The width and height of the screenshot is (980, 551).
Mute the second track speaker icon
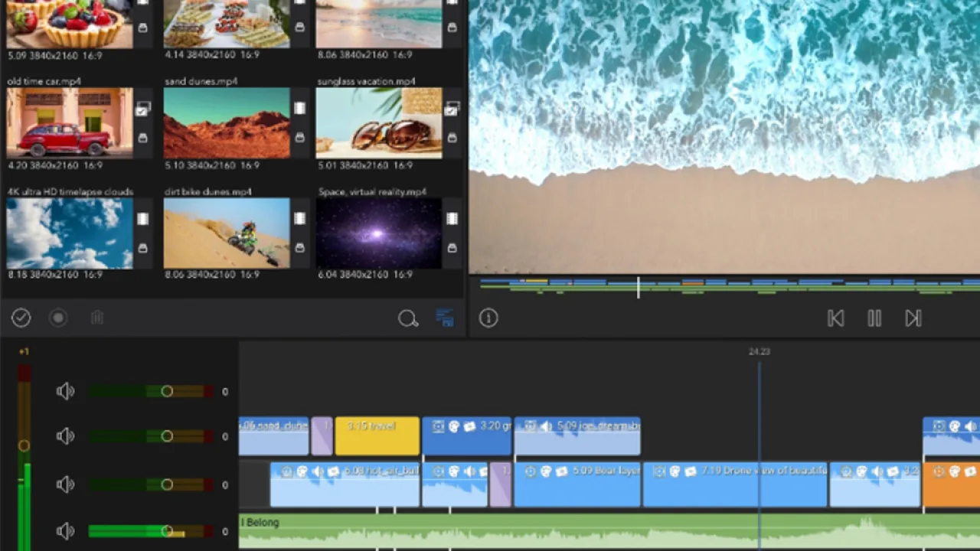tap(65, 436)
